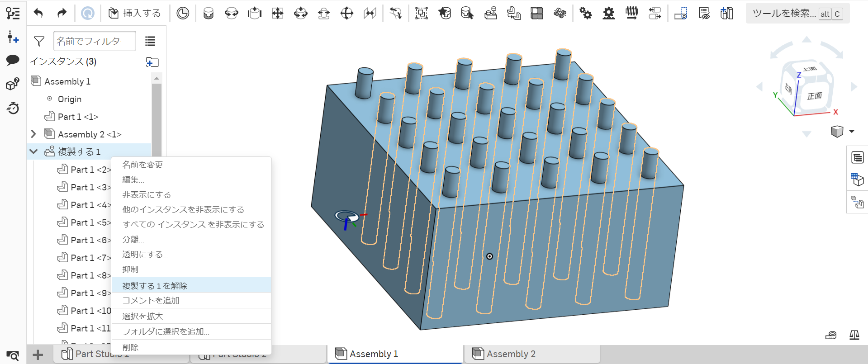This screenshot has height=364, width=868.
Task: Toggle the filter funnel icon
Action: click(39, 42)
